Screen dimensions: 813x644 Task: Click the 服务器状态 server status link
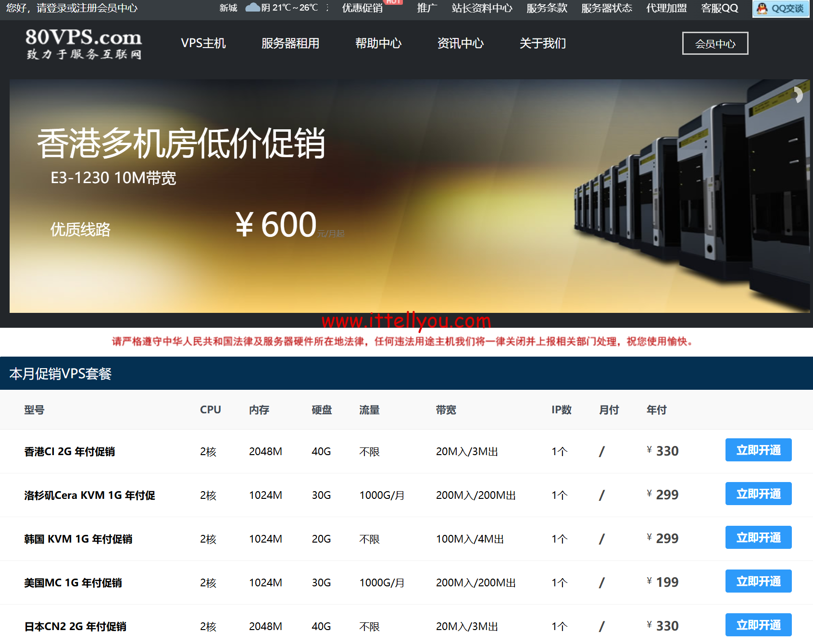coord(607,8)
